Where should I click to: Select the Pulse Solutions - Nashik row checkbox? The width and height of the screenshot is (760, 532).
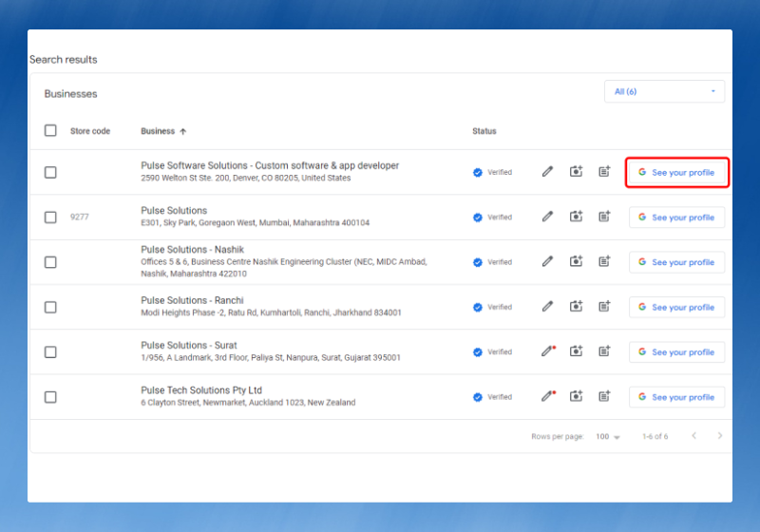pyautogui.click(x=50, y=262)
